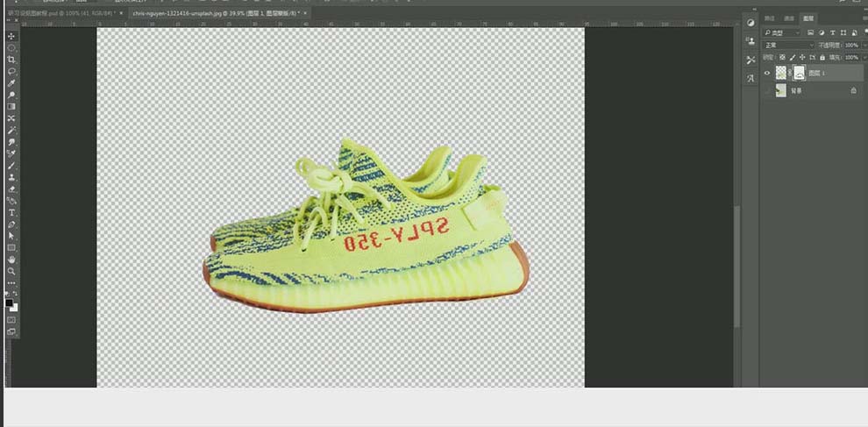
Task: Switch to the 通道 panel tab
Action: click(789, 18)
